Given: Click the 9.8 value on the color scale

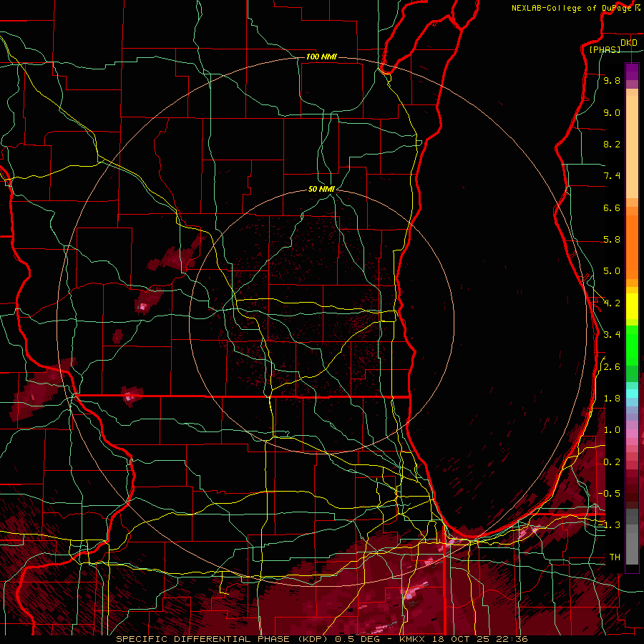Looking at the screenshot, I should [612, 80].
